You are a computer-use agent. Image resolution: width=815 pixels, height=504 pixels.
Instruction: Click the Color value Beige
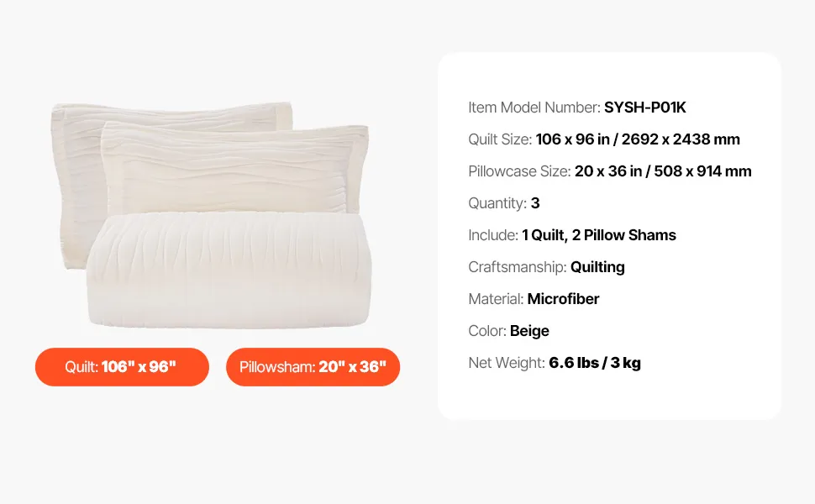[x=529, y=331]
